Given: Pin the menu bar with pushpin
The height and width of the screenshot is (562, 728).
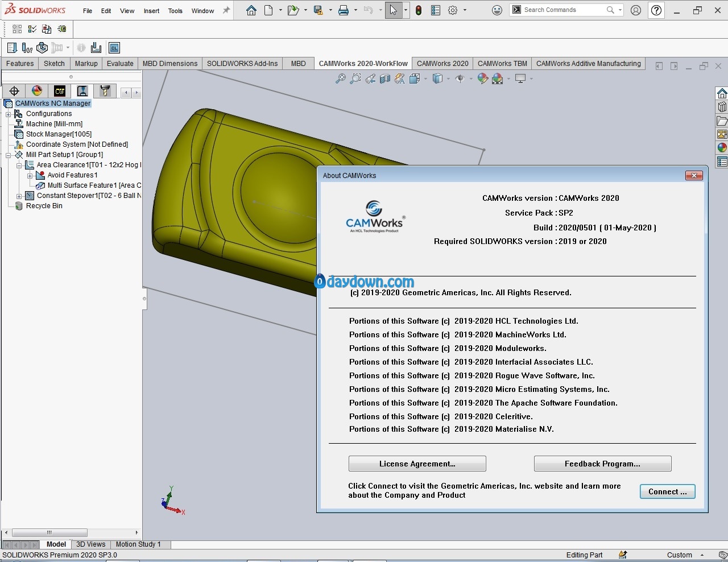Looking at the screenshot, I should tap(226, 10).
